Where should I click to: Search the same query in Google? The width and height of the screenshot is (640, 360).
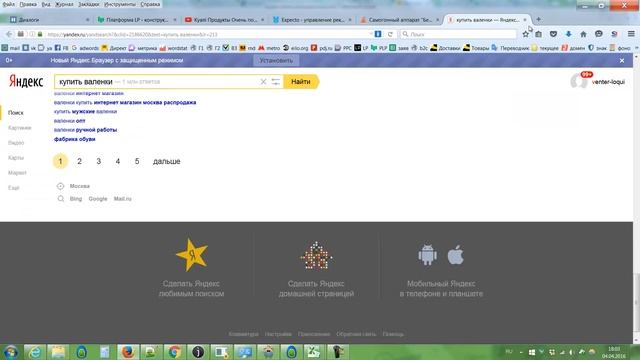tap(98, 199)
